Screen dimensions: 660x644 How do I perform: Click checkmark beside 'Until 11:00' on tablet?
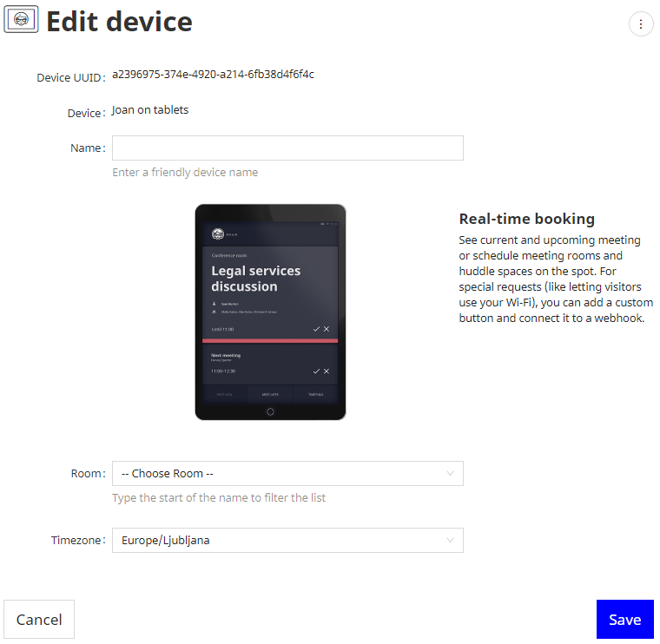pos(316,329)
